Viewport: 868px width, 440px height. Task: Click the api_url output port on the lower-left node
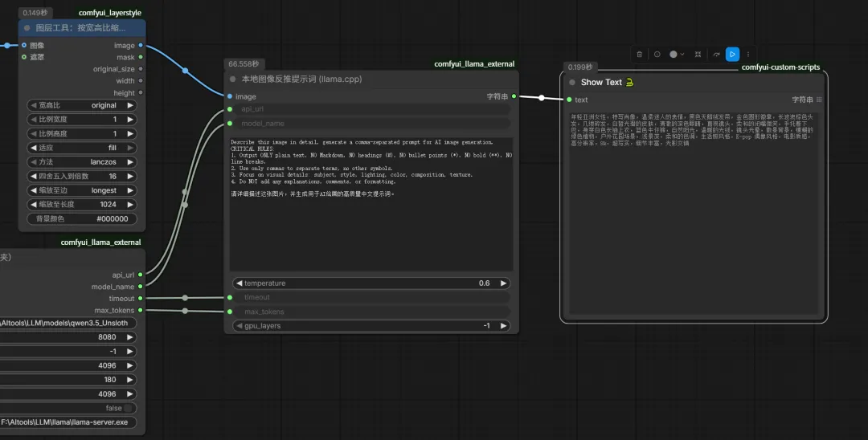[141, 275]
